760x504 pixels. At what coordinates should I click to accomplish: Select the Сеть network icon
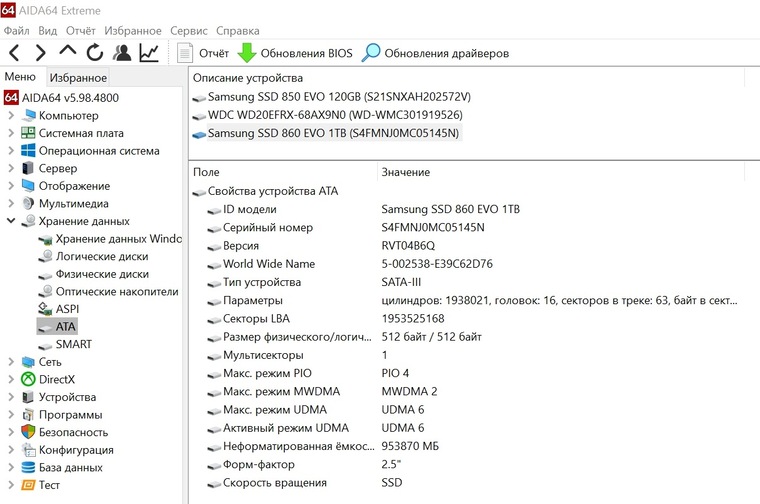[28, 362]
